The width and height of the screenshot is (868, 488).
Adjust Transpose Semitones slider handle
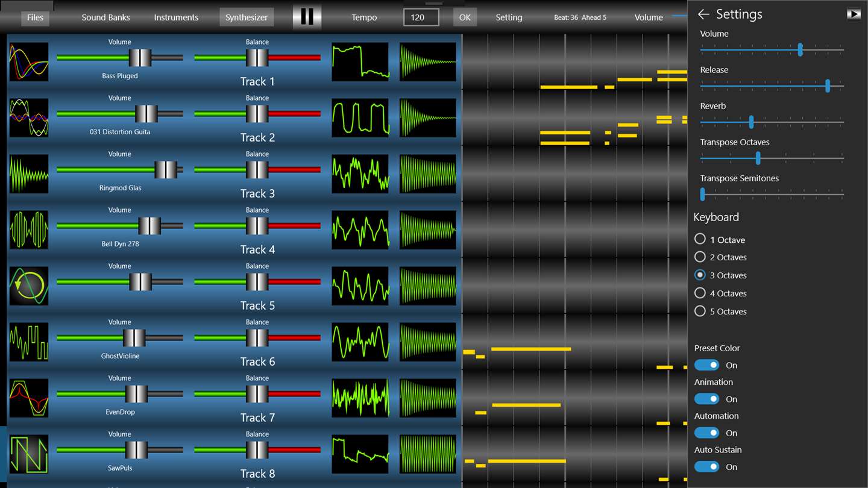click(703, 194)
